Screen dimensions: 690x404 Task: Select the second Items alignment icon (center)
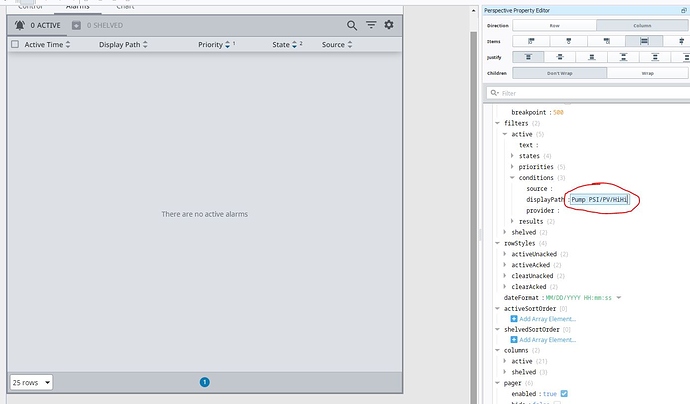(569, 41)
